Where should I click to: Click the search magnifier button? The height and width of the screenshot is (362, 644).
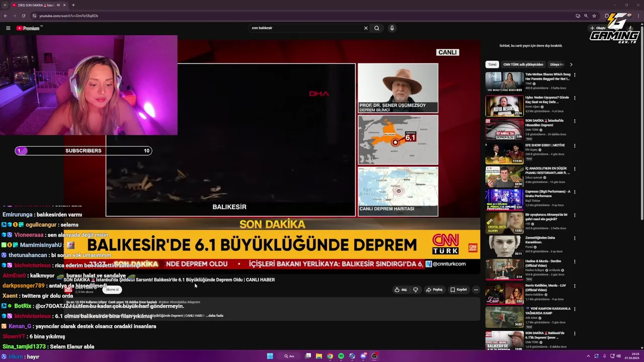pos(376,28)
